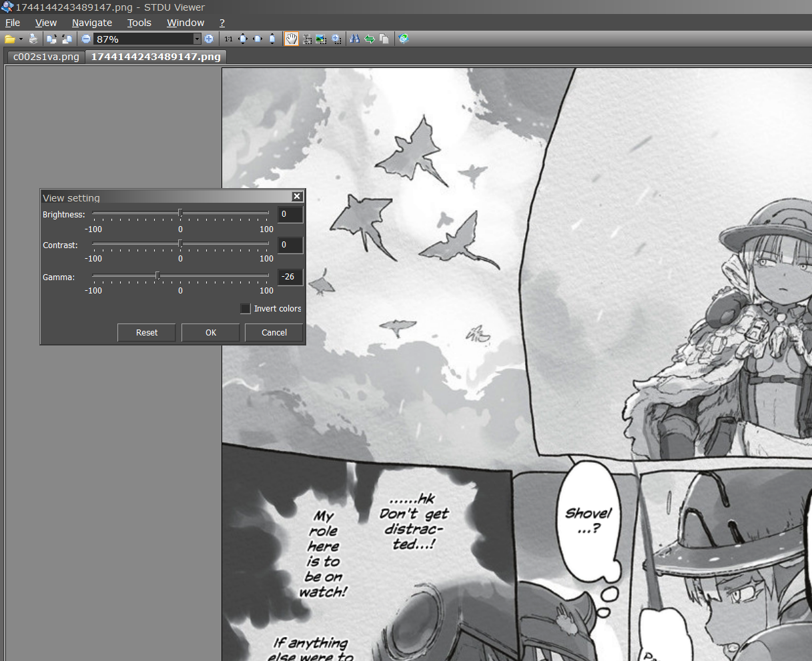Select the 1744144243489147.png tab

point(155,57)
